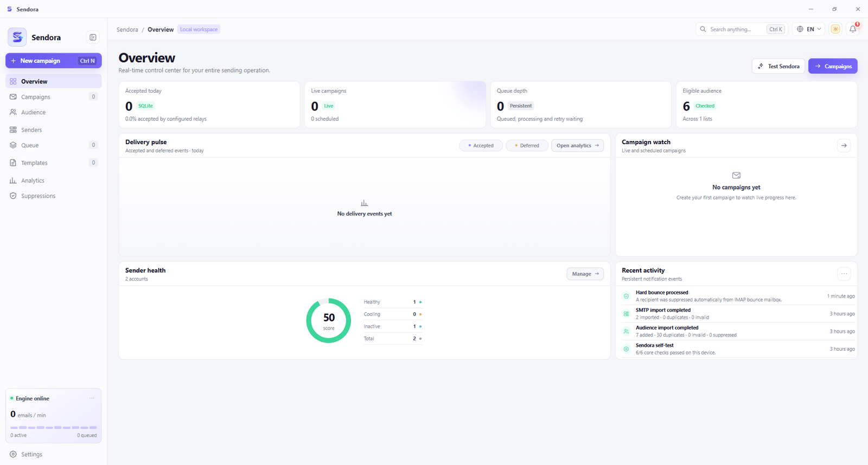Open the Analytics section
The height and width of the screenshot is (465, 868).
tap(54, 180)
